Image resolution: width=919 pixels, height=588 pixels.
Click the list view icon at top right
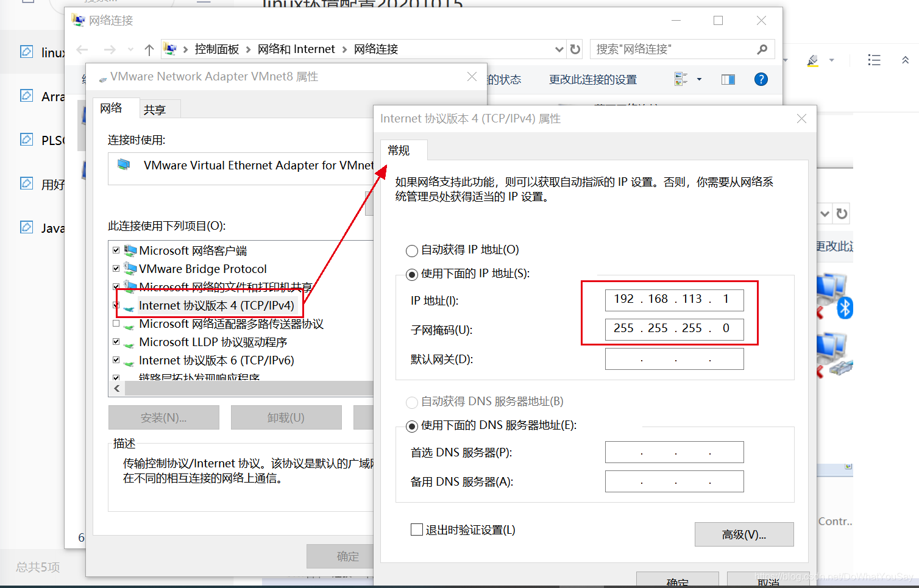874,60
